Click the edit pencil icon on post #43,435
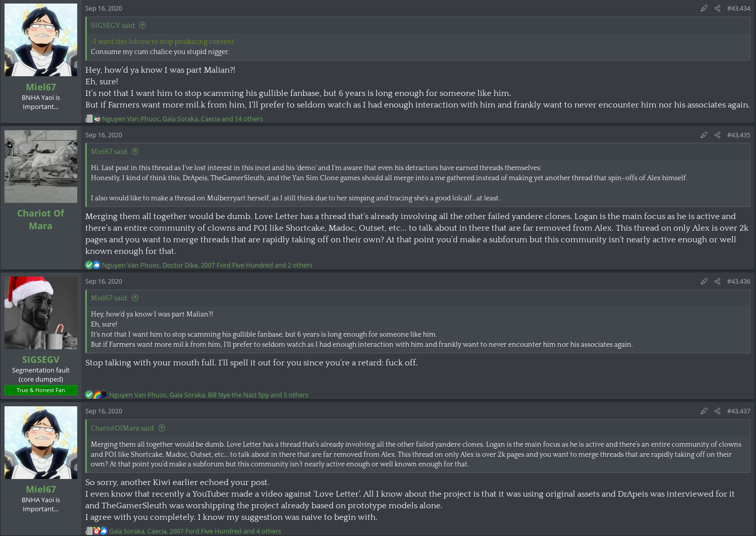This screenshot has width=756, height=536. 704,135
